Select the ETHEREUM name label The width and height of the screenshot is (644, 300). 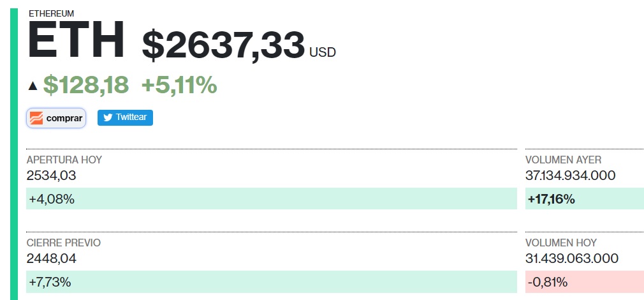coord(52,13)
